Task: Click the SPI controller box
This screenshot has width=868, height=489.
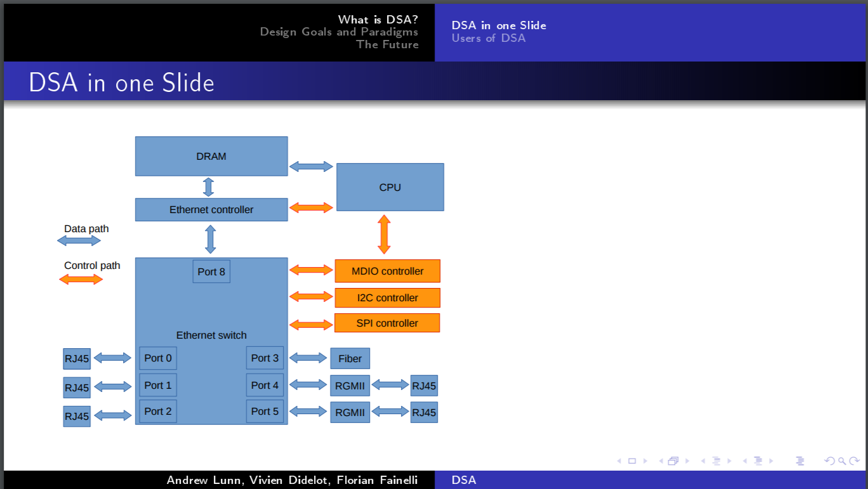Action: coord(388,323)
